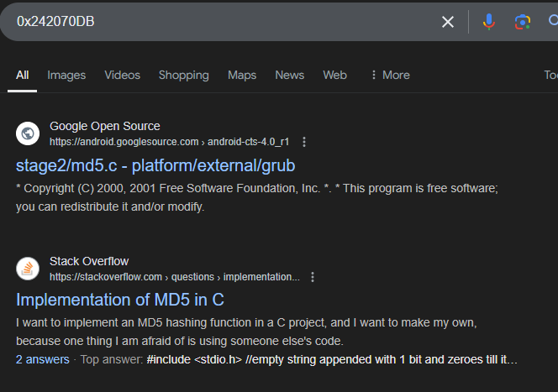Go to the News tab
The height and width of the screenshot is (392, 558).
click(x=289, y=75)
